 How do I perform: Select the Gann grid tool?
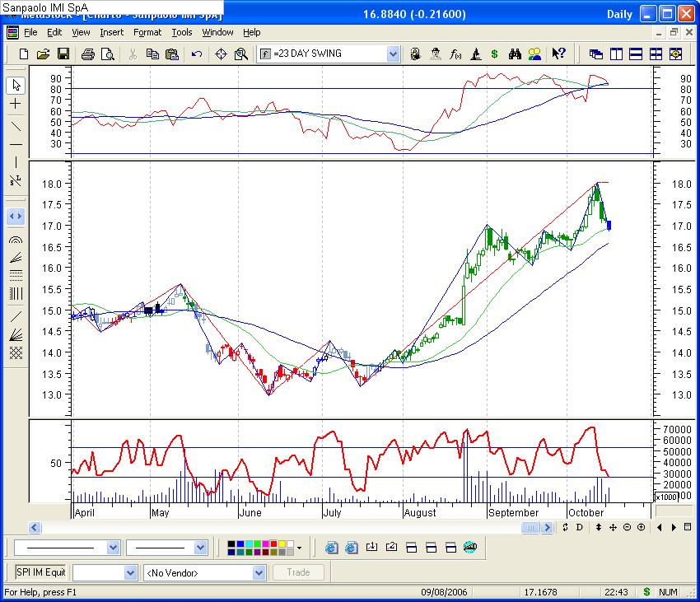[x=16, y=352]
